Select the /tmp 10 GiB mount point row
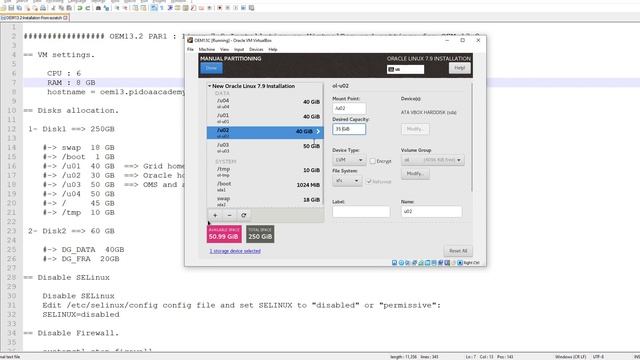640x360 pixels. 265,171
